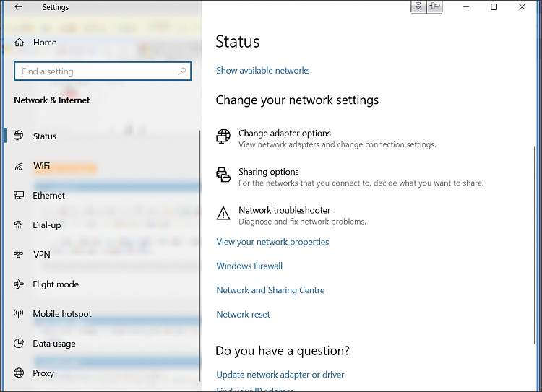Click the back arrow in Settings
542x392 pixels.
(18, 7)
